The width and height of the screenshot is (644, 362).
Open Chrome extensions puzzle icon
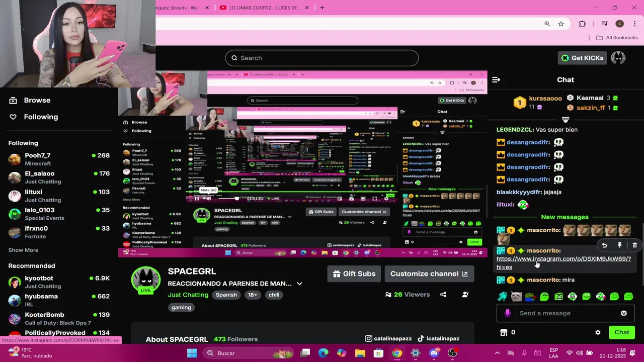click(x=582, y=24)
